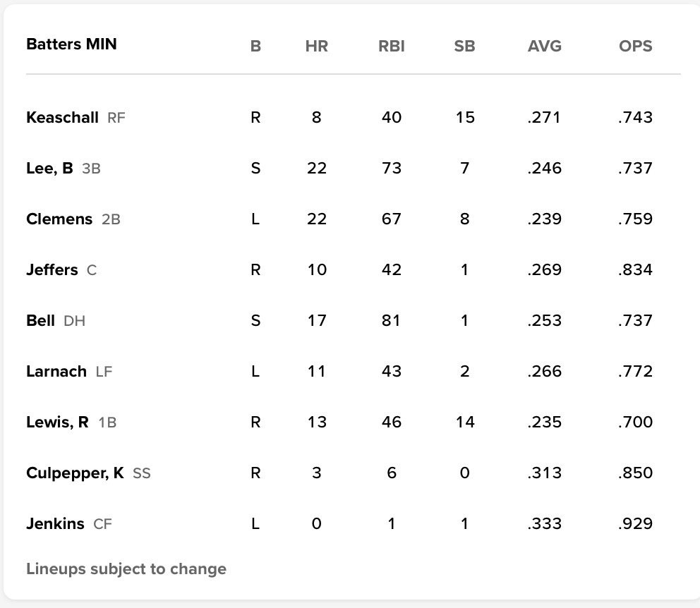This screenshot has width=700, height=608.
Task: Click the Batters MIN heading
Action: pos(71,44)
